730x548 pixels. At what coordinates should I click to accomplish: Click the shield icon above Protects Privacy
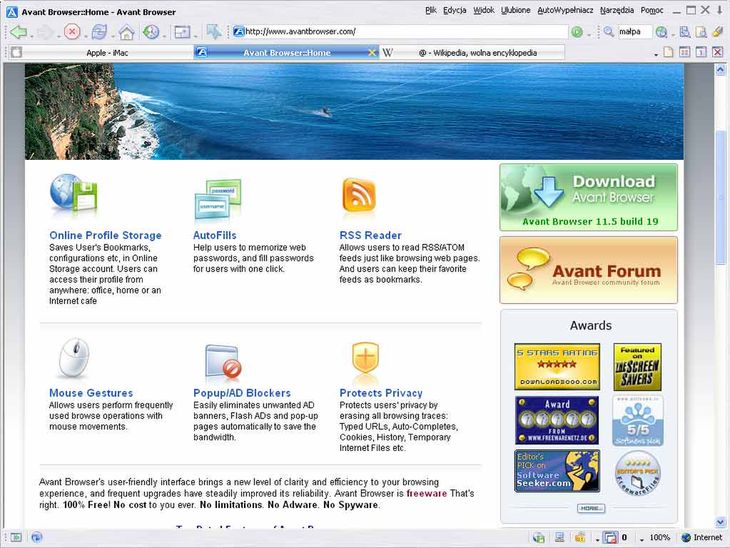[365, 357]
